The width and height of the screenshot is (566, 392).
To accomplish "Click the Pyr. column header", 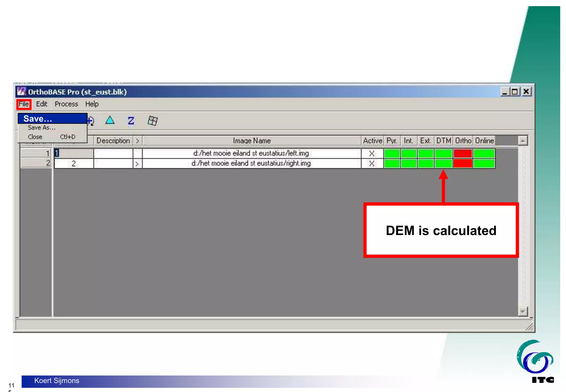I will point(392,141).
